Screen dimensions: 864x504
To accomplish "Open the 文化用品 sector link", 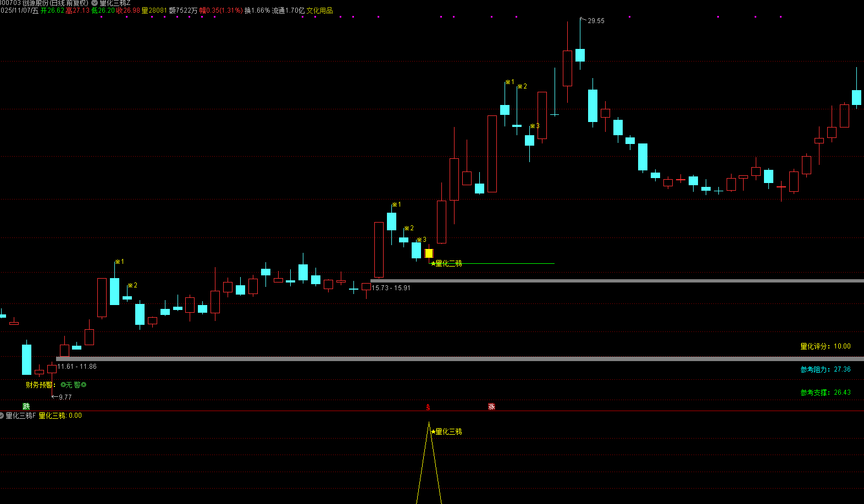I will point(319,11).
